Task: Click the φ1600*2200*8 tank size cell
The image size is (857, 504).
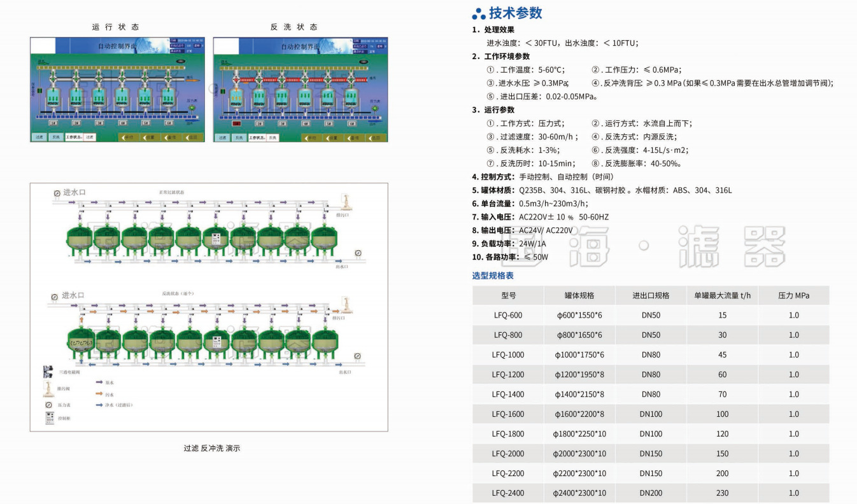Action: [579, 414]
